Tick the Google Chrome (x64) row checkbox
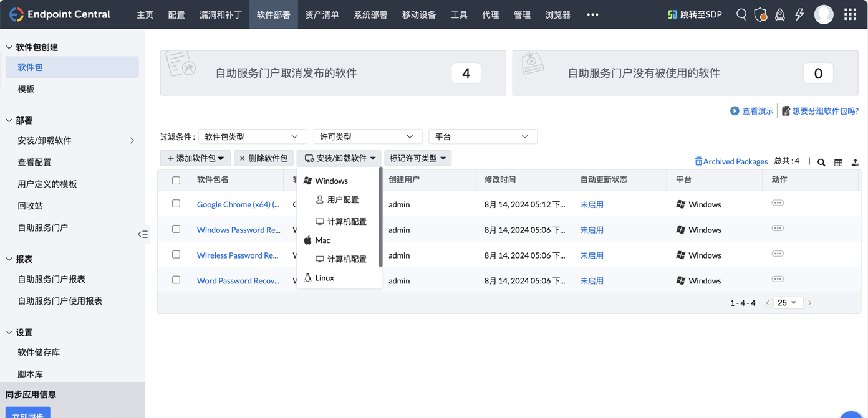 coord(176,204)
